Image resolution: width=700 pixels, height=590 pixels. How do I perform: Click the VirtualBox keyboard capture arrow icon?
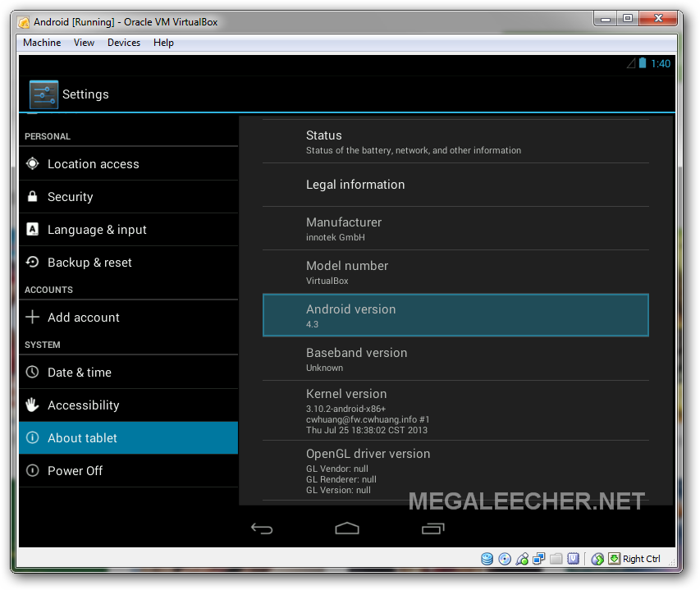click(x=615, y=559)
